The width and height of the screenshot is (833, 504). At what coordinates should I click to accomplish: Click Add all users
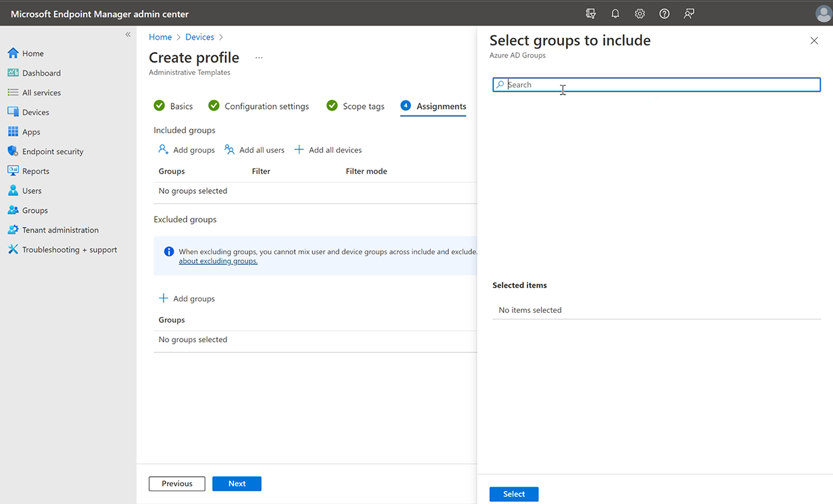[x=254, y=150]
